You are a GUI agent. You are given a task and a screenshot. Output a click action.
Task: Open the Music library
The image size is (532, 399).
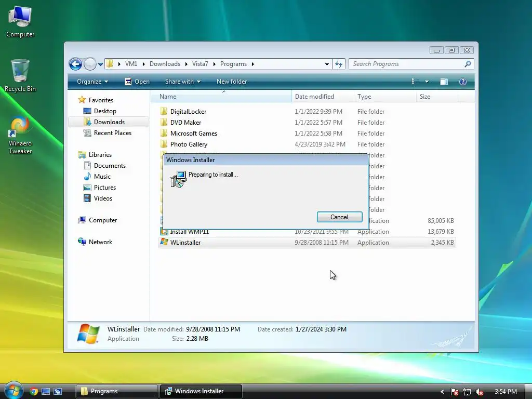[x=97, y=177]
